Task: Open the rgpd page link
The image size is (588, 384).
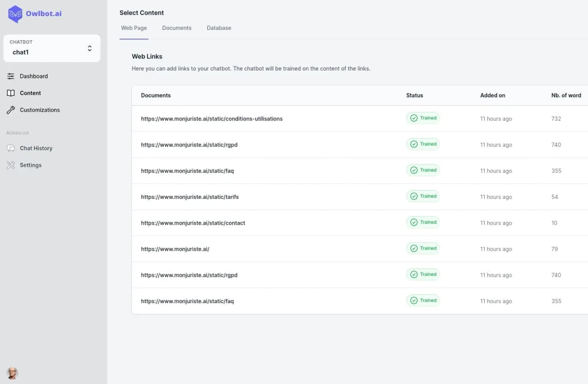Action: click(189, 144)
